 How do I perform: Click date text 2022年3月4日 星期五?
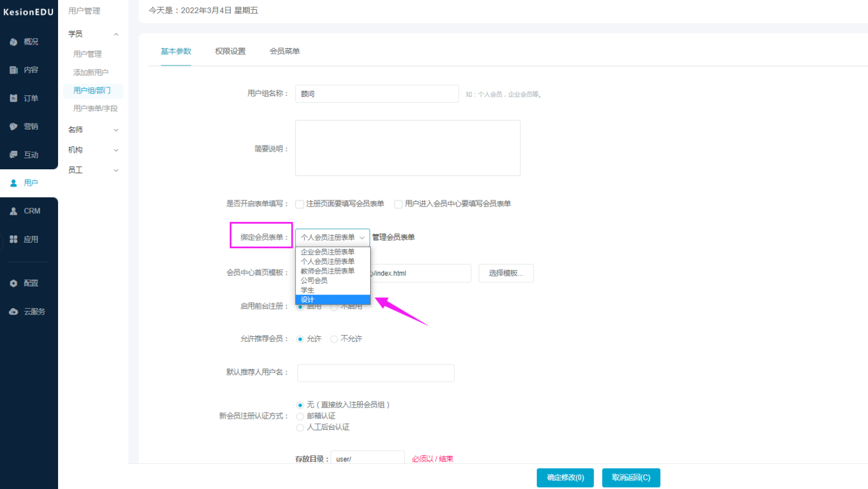tap(219, 10)
